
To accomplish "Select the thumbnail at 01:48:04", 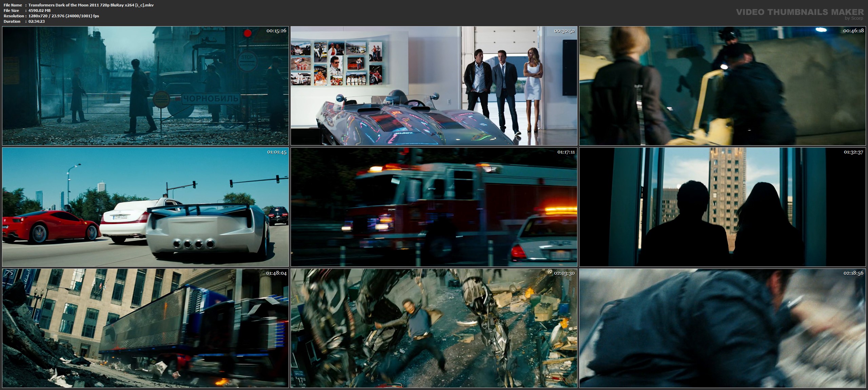I will pyautogui.click(x=145, y=328).
